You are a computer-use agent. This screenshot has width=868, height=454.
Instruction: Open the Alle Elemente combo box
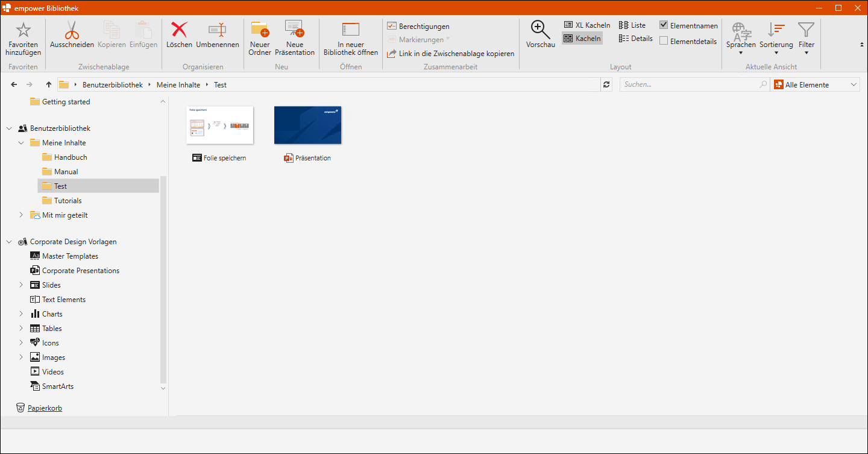(815, 85)
